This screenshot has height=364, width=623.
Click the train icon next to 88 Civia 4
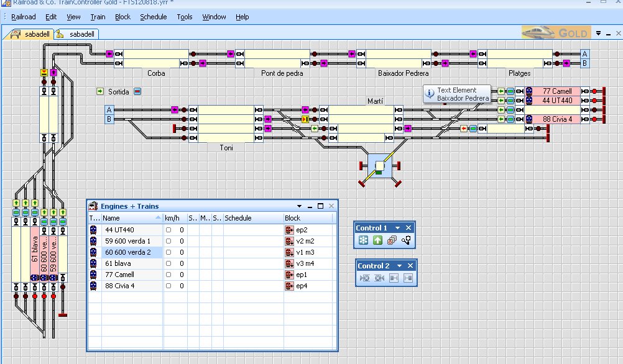(94, 286)
